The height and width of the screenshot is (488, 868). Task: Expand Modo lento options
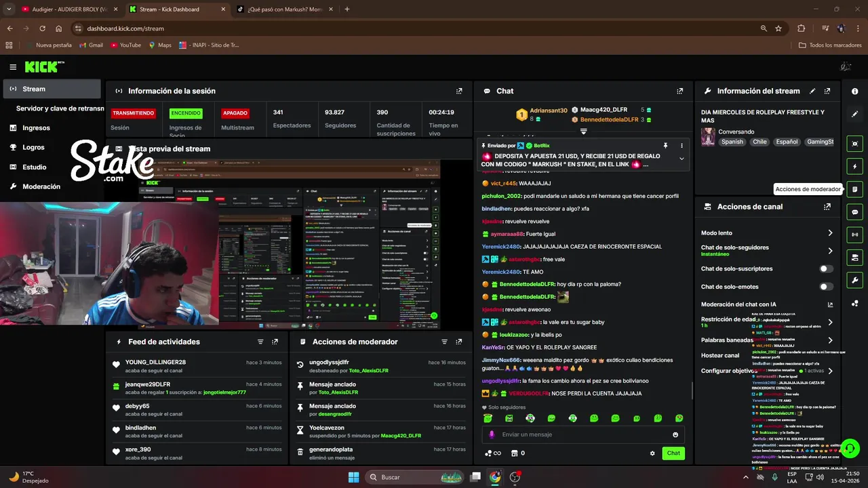coord(830,233)
